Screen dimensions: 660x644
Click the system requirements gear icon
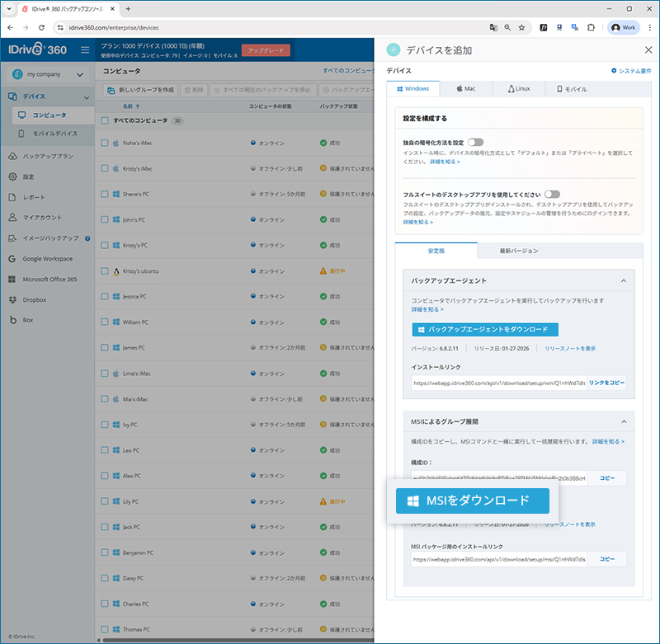pos(614,71)
